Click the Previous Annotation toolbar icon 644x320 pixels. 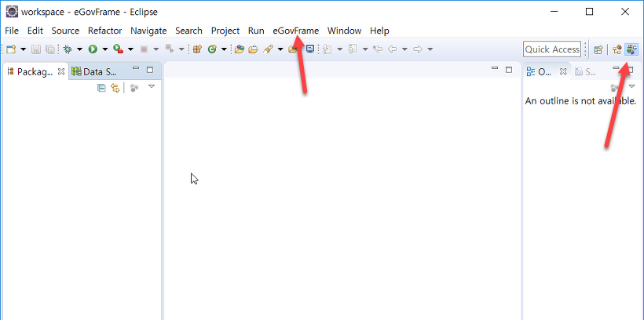pos(353,49)
